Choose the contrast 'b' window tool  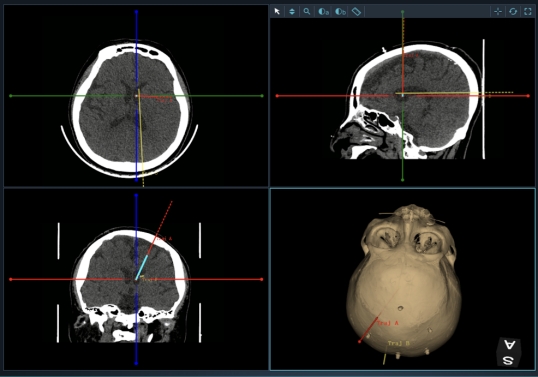[x=340, y=12]
